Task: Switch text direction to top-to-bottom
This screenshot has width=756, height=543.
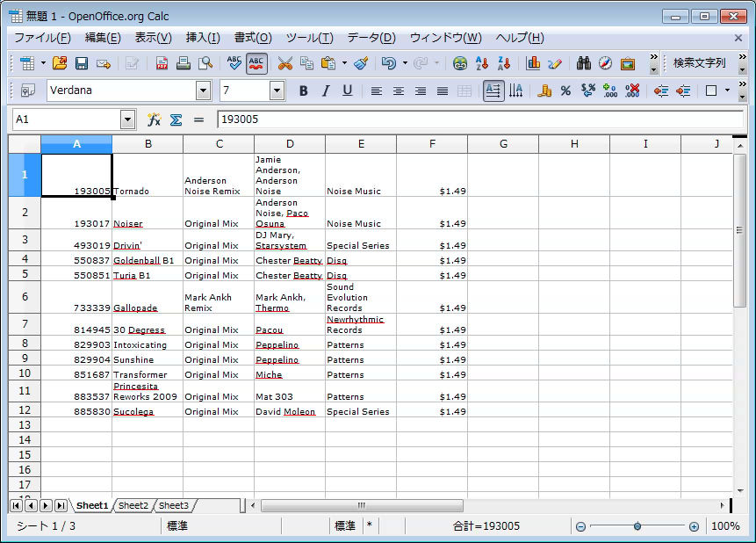Action: click(516, 90)
